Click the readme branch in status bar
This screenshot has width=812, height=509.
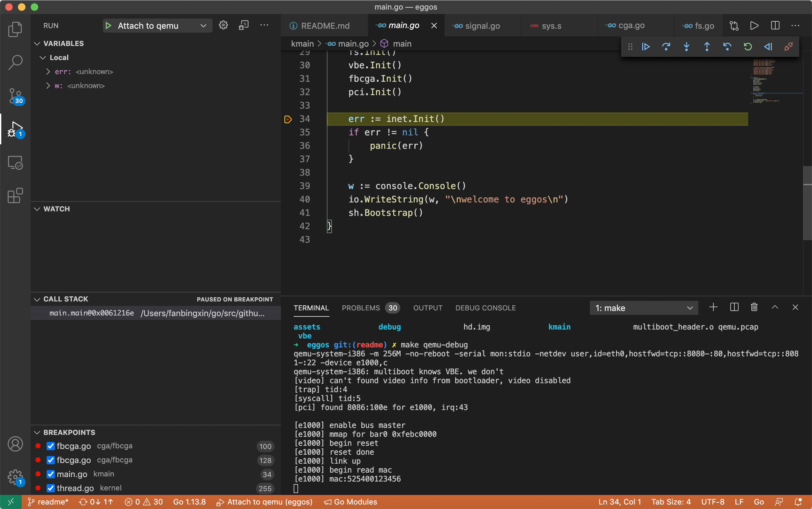pyautogui.click(x=48, y=502)
